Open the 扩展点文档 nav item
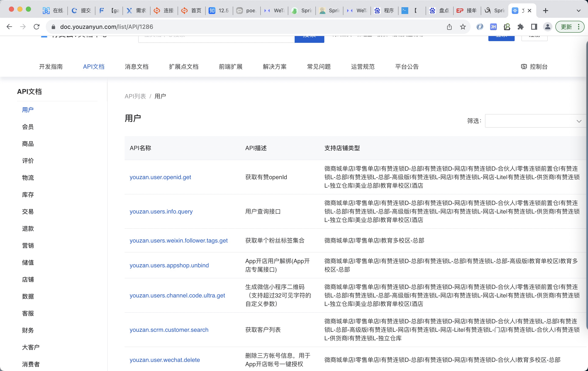Viewport: 588px width, 371px height. click(x=184, y=67)
